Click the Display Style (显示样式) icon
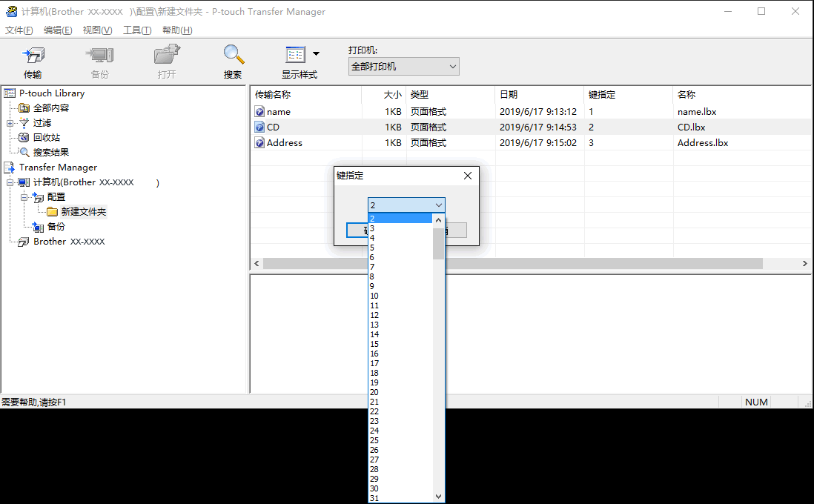 click(295, 55)
